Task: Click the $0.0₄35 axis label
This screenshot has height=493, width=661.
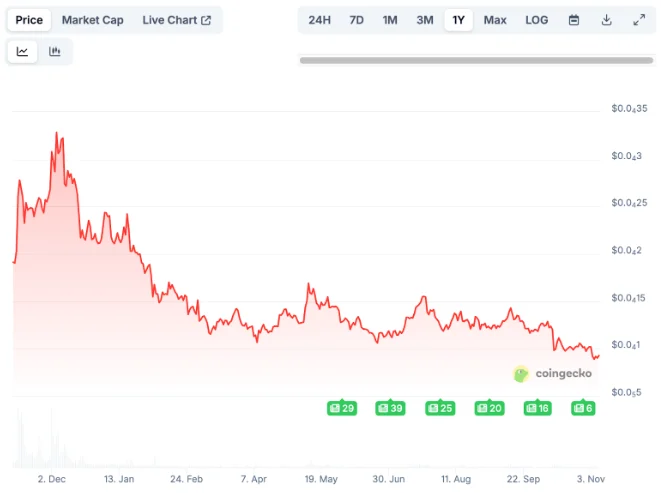Action: click(x=629, y=109)
